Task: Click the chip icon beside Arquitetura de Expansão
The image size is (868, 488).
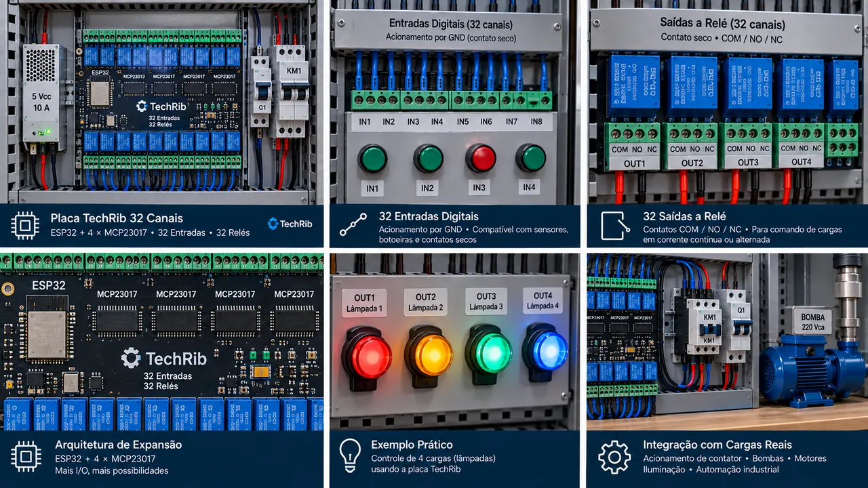Action: [x=25, y=456]
